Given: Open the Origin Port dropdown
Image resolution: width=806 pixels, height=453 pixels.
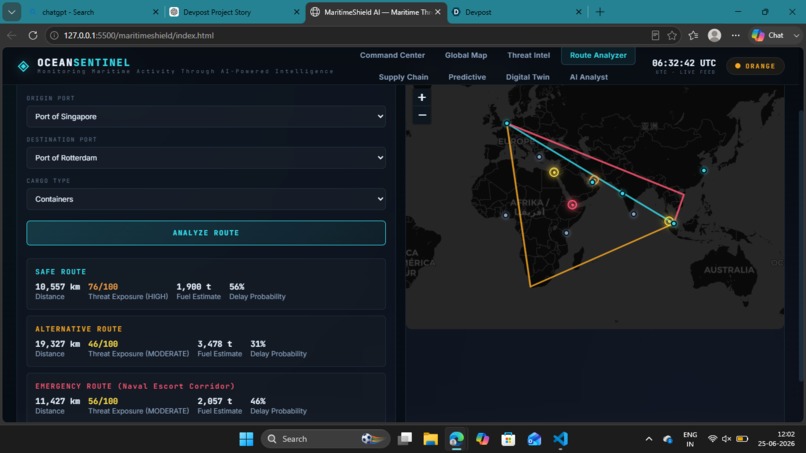Looking at the screenshot, I should (x=206, y=117).
